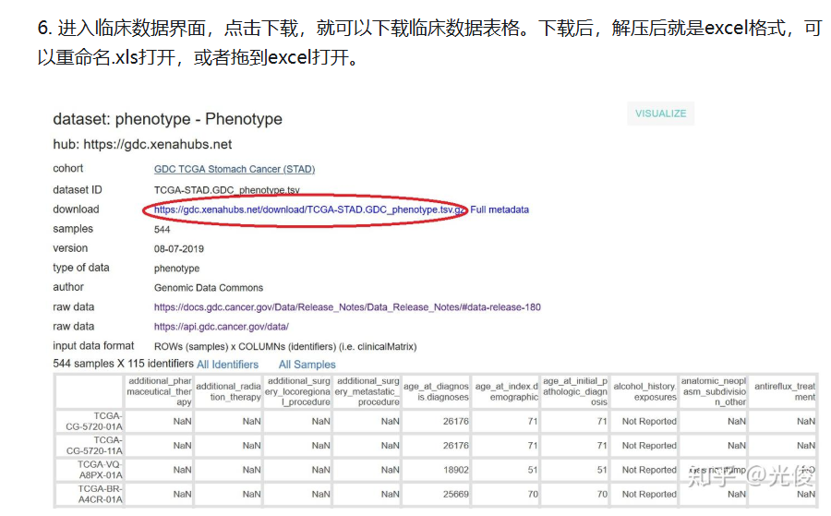
Task: Open the docs.gdc.cancer.gov release notes link
Action: click(347, 307)
